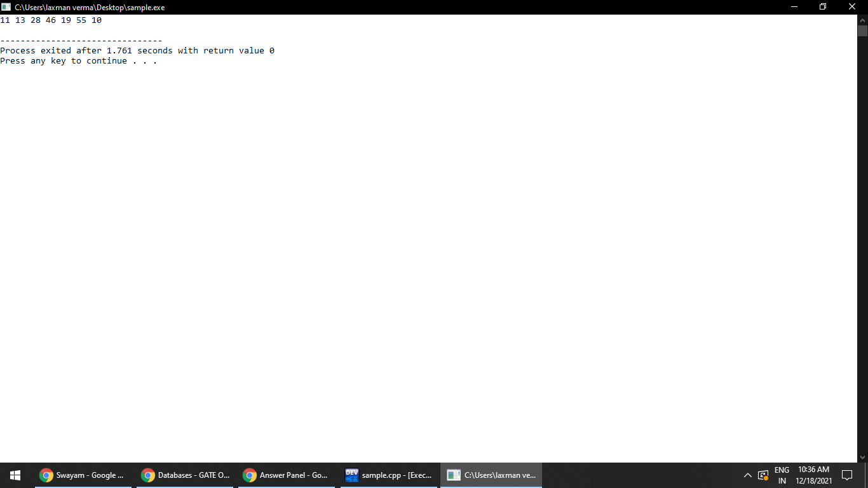The width and height of the screenshot is (868, 488).
Task: Close the sample.exe console window
Action: (853, 7)
